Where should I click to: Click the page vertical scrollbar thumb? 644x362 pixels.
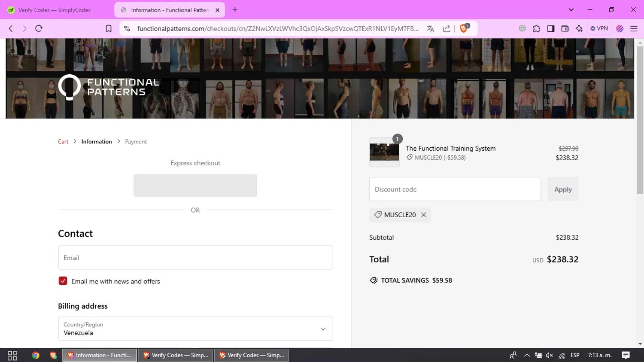click(x=640, y=120)
